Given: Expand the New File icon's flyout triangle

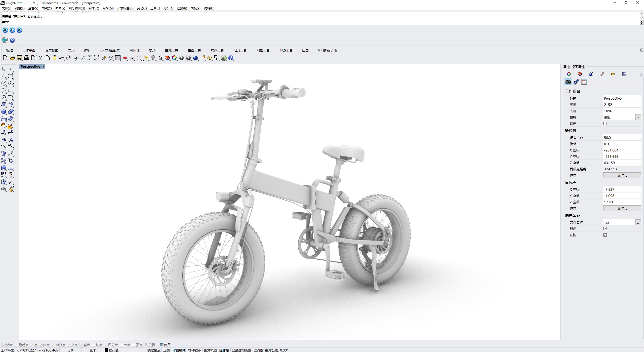Looking at the screenshot, I should tap(7, 60).
